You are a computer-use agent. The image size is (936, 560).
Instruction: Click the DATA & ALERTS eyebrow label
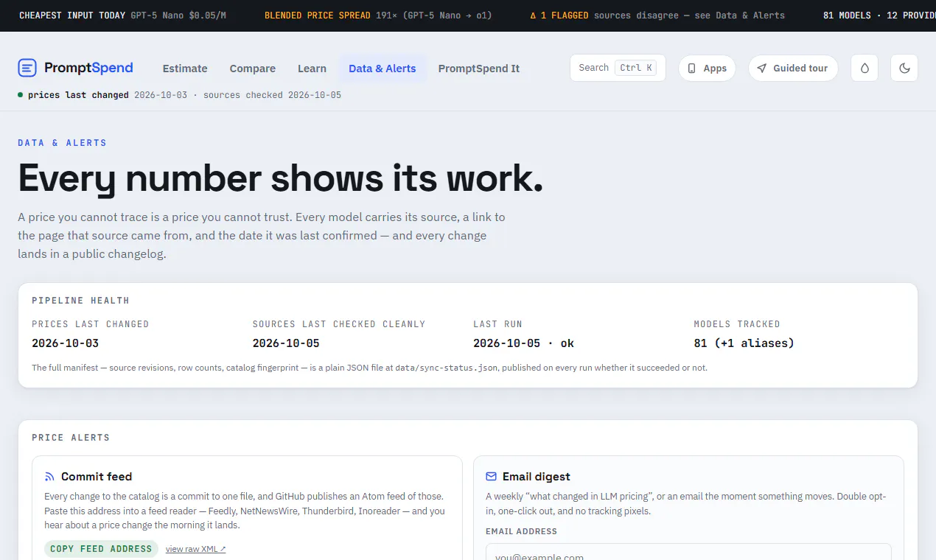coord(62,143)
